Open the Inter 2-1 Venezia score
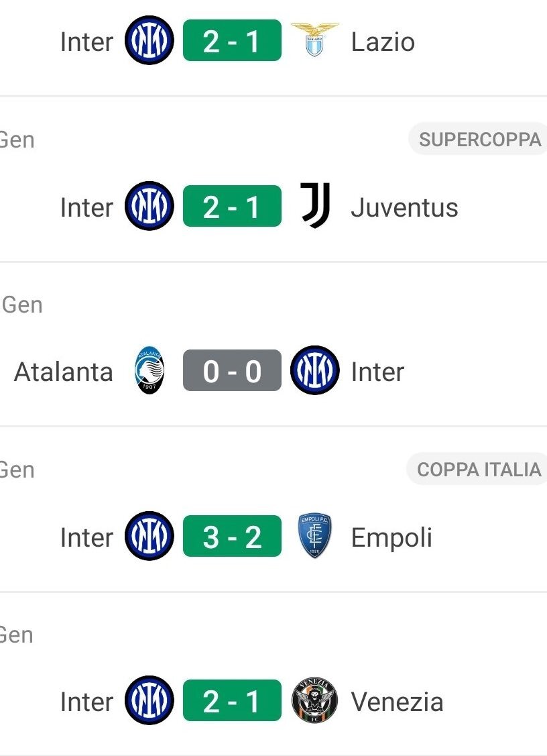The width and height of the screenshot is (547, 756). tap(233, 700)
